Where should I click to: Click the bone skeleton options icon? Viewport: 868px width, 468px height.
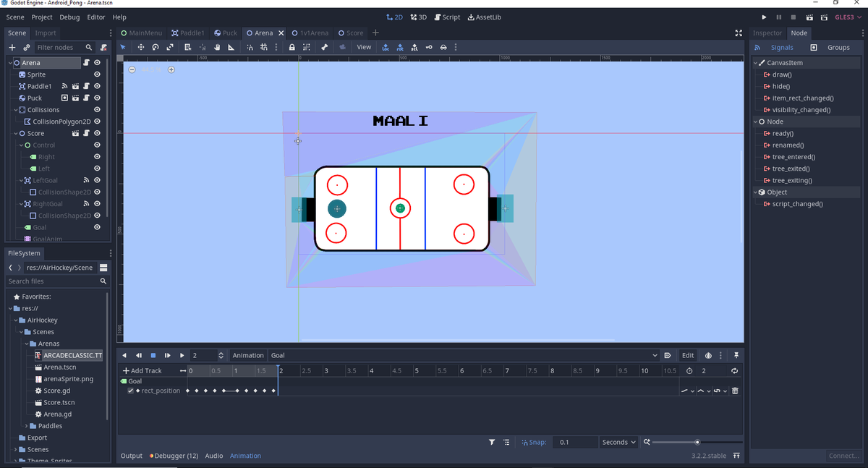pyautogui.click(x=324, y=47)
